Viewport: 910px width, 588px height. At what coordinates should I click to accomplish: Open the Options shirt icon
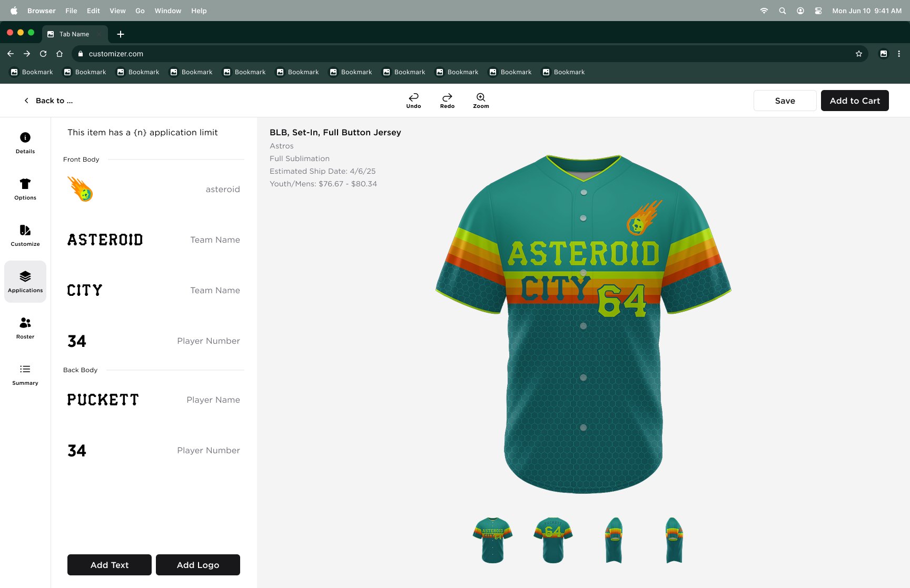(25, 184)
